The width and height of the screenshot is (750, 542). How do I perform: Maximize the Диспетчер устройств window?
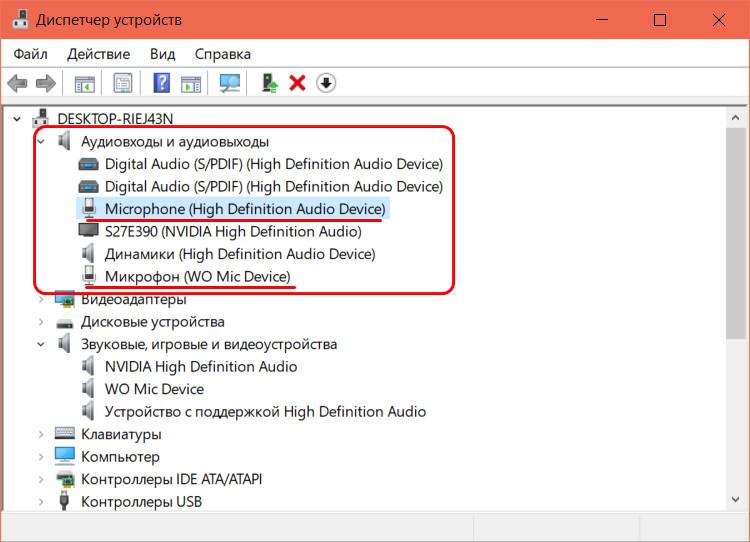(x=660, y=20)
